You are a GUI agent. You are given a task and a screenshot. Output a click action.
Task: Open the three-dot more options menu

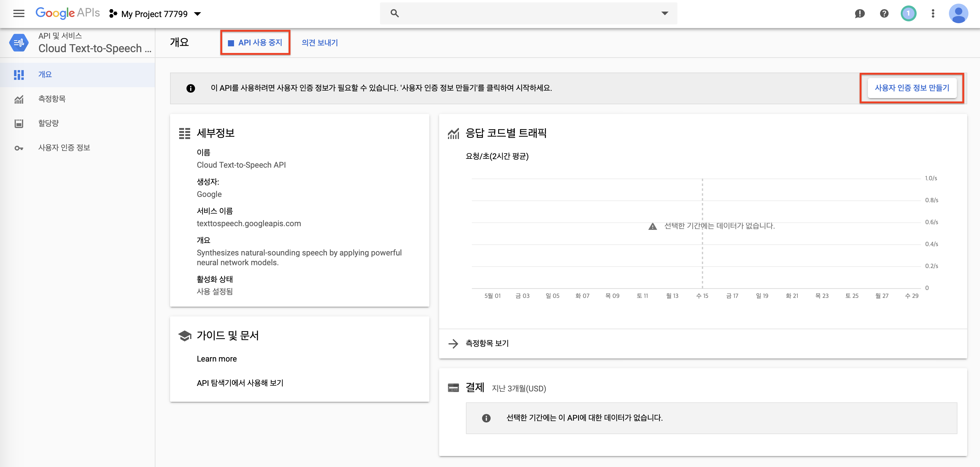pos(932,14)
